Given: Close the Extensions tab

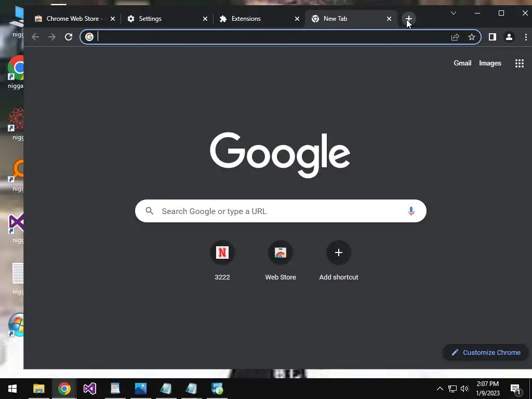Looking at the screenshot, I should pyautogui.click(x=297, y=19).
